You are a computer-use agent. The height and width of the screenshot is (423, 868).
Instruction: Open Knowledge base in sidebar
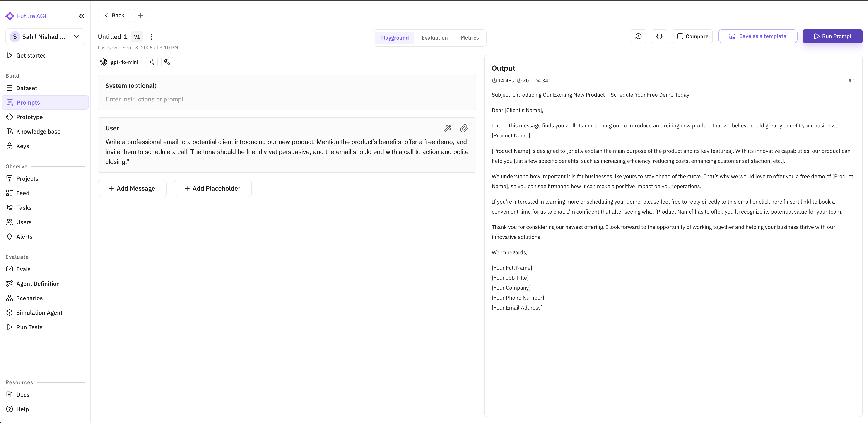(39, 132)
